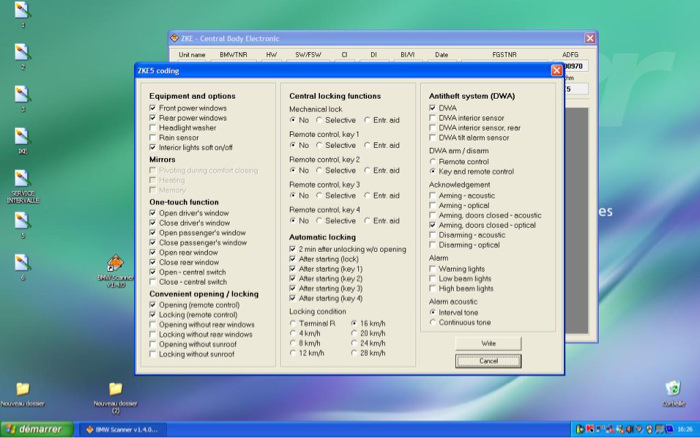Toggle Locking (remote control) checkbox
This screenshot has height=438, width=700.
coord(153,315)
